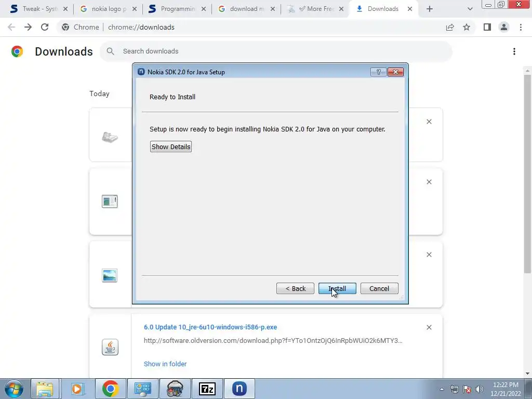Click the picture file icon in downloads
This screenshot has width=532, height=399.
coord(110,275)
